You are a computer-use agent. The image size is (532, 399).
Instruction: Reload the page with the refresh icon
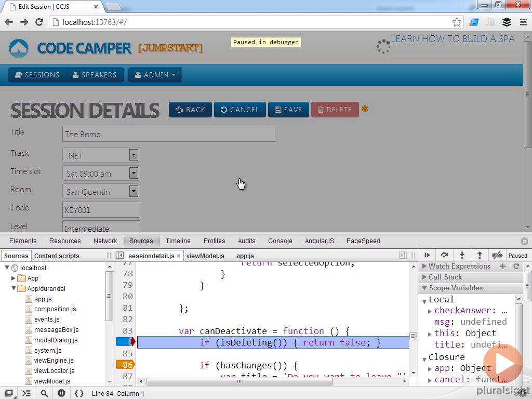(x=39, y=22)
